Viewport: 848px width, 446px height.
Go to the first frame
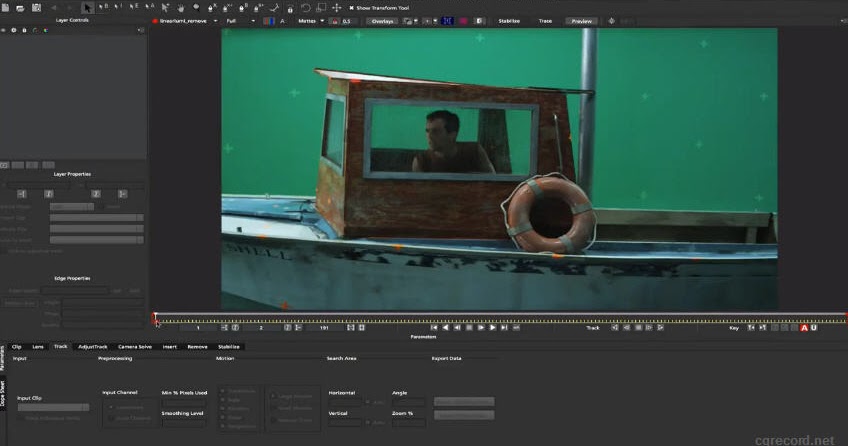coord(434,328)
